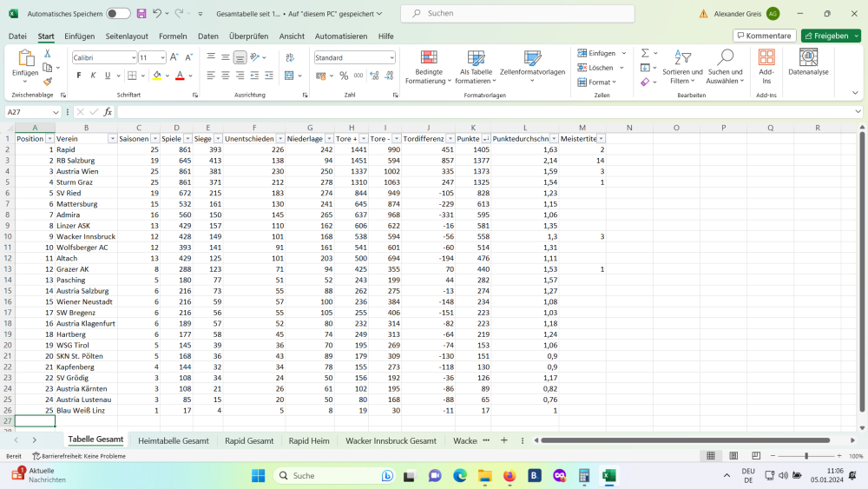Open the Formeln ribbon tab

point(173,36)
